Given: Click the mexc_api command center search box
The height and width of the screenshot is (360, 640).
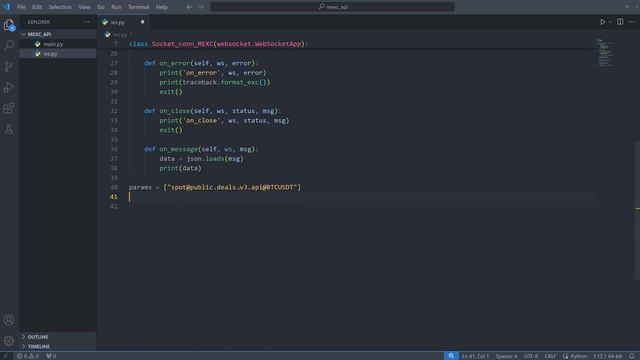Looking at the screenshot, I should [x=332, y=7].
